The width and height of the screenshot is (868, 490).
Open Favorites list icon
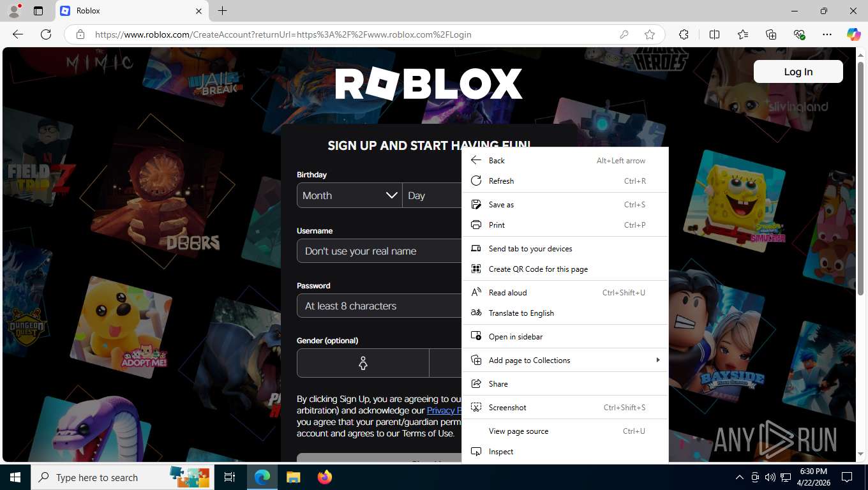(743, 34)
